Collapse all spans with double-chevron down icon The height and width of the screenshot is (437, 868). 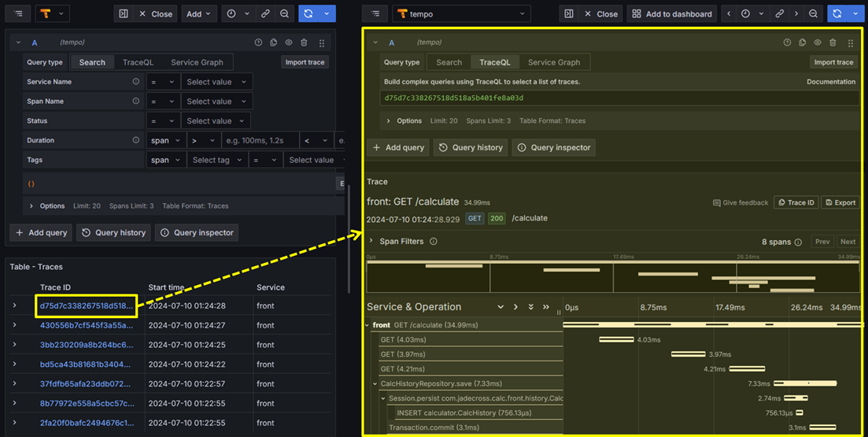coord(531,307)
